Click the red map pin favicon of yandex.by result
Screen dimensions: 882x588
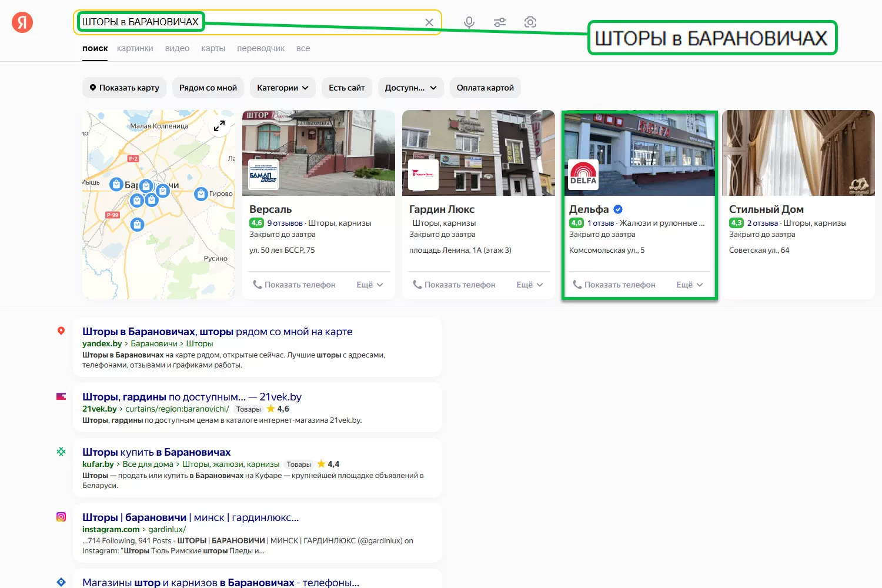[x=61, y=331]
